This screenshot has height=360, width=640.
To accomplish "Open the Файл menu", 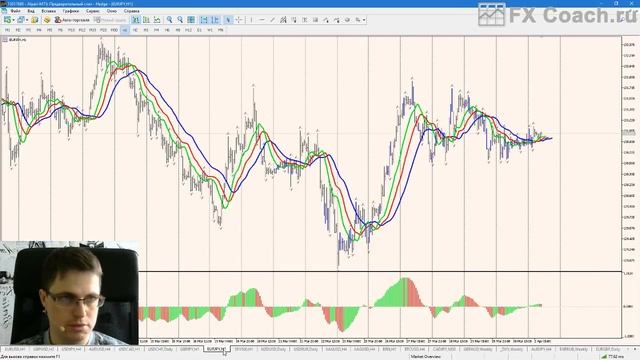I will point(16,11).
